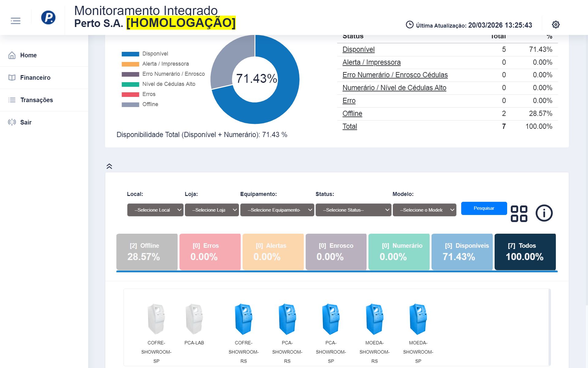Toggle the Offline status filter tile
The height and width of the screenshot is (368, 588).
(147, 251)
